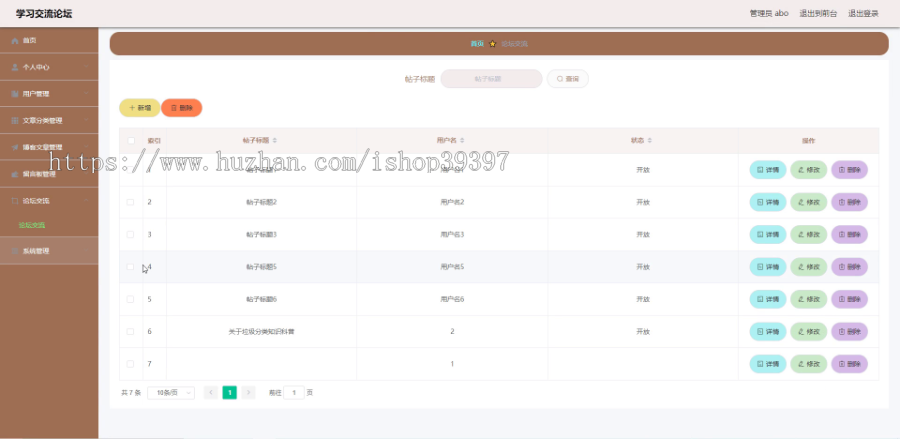Click the home icon beside 首页 in sidebar

(x=15, y=41)
